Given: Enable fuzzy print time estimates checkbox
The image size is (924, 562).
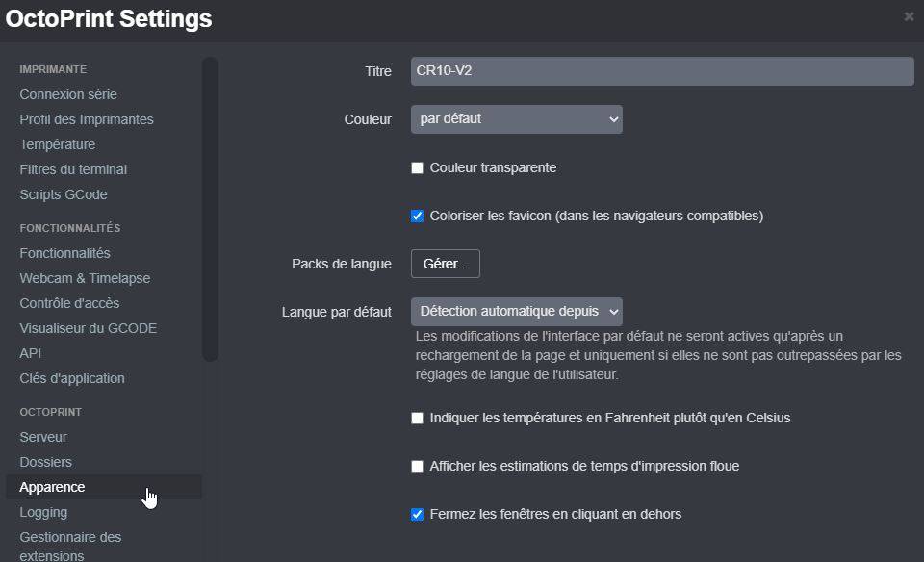Looking at the screenshot, I should click(417, 467).
